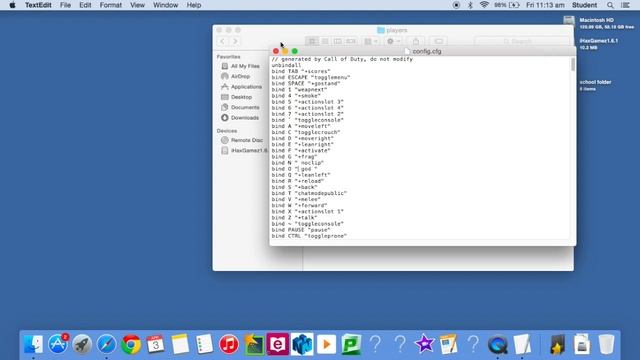Click the line bind CTRL "toggleprone"
Image resolution: width=640 pixels, height=360 pixels.
[x=309, y=236]
